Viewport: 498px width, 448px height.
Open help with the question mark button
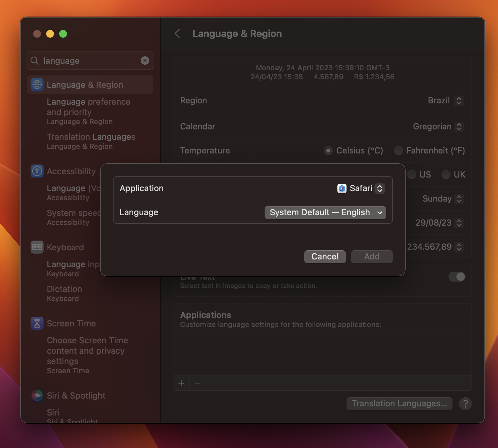[x=465, y=403]
